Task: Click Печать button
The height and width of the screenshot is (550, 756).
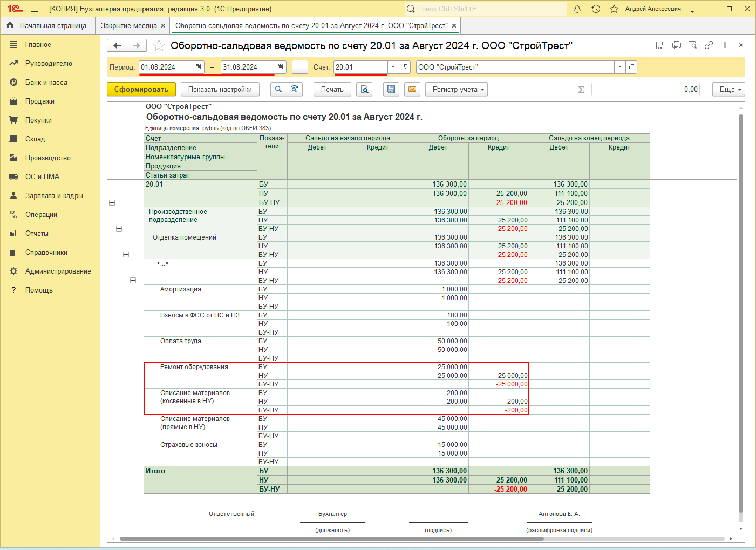Action: click(x=332, y=89)
